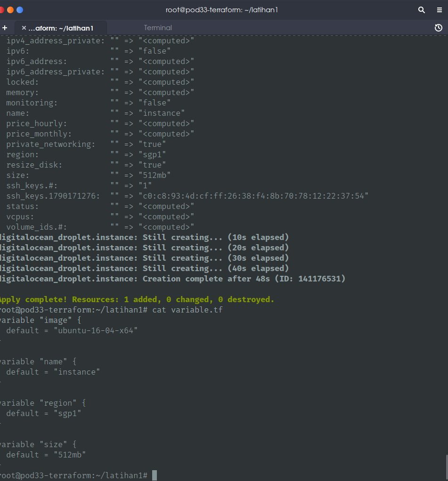Screen dimensions: 448x481
Task: Click the region default "sgp1" text
Action: 68,413
